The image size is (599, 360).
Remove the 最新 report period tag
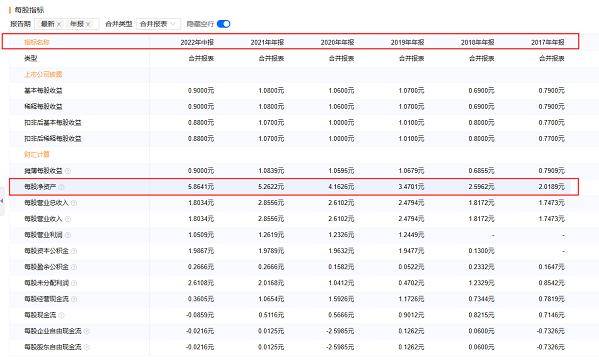(59, 24)
